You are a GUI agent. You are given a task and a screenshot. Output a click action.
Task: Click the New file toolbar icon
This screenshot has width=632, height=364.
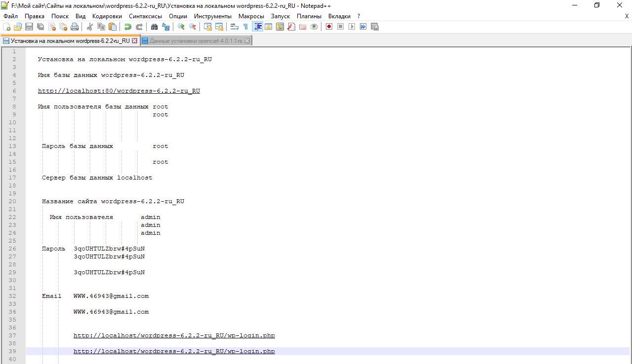(x=7, y=27)
